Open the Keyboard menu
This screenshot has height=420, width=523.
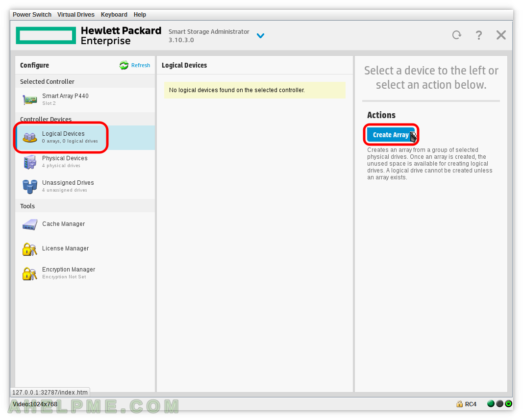(114, 15)
